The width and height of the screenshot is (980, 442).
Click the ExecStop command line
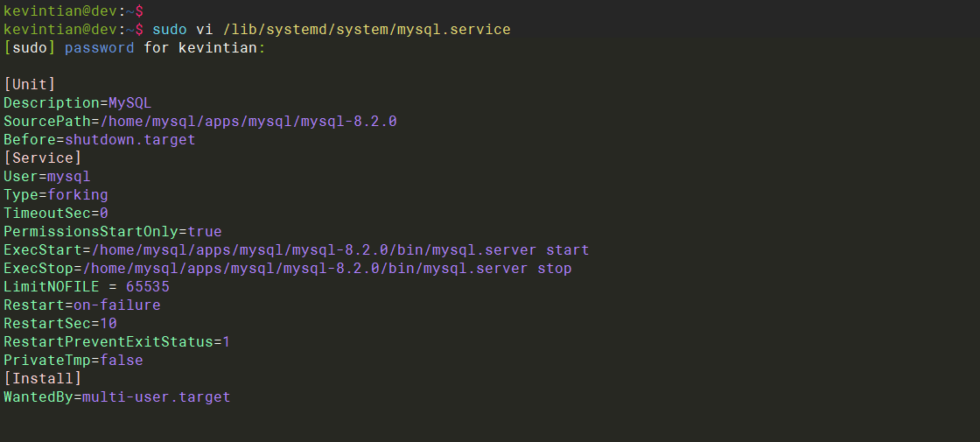click(x=287, y=268)
